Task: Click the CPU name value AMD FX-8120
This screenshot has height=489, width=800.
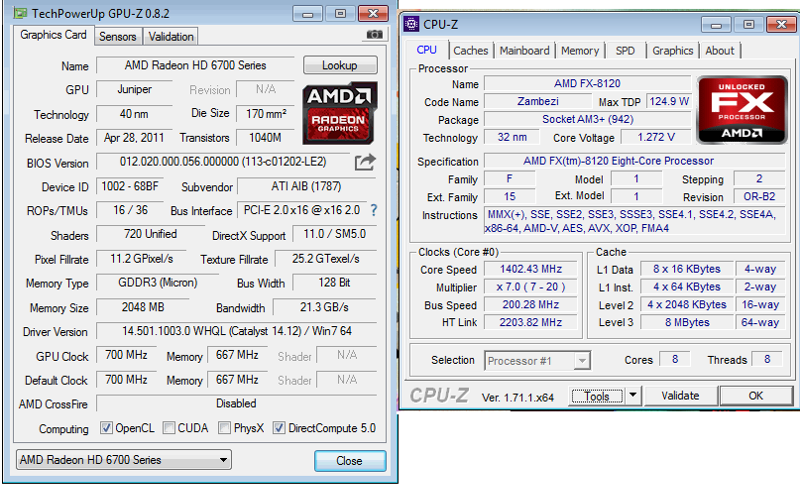Action: [x=587, y=84]
